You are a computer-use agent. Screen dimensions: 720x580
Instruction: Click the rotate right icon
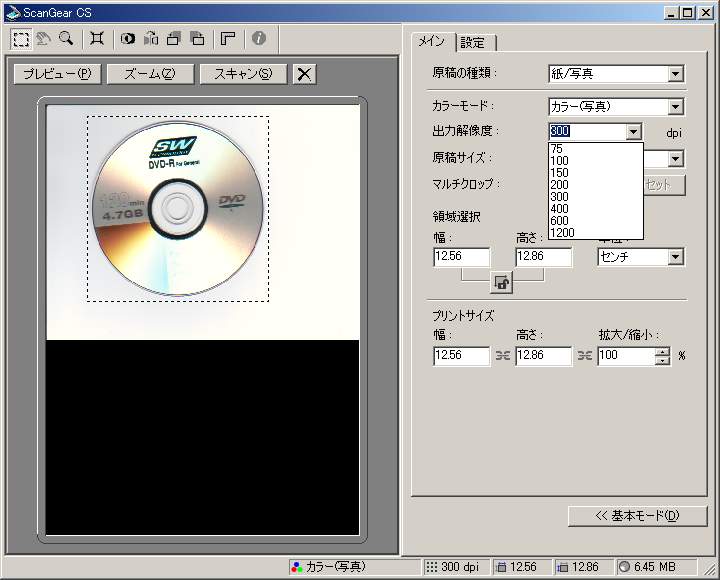197,39
